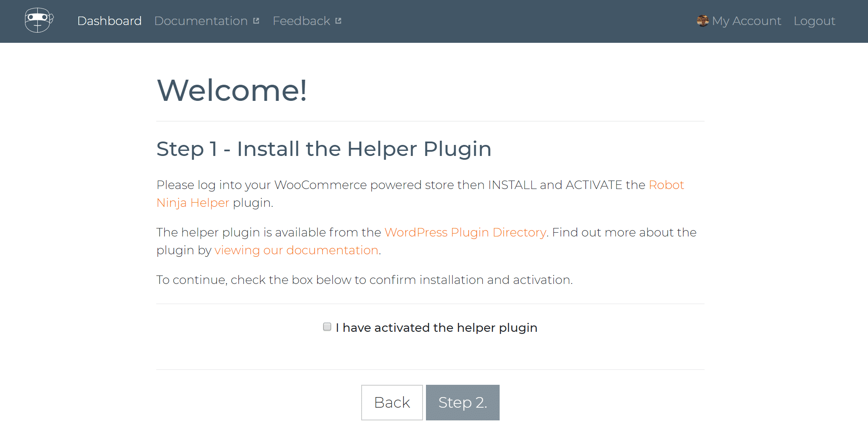Proceed with the Step 2. button
The image size is (868, 442).
[463, 403]
